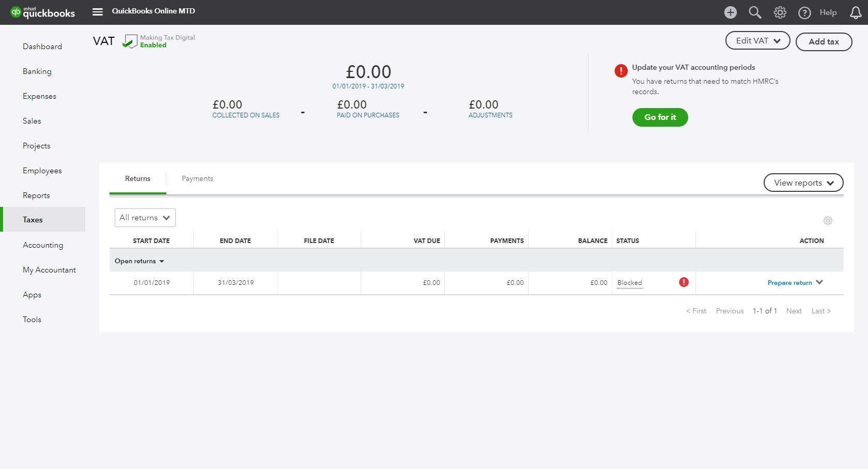868x469 pixels.
Task: Click the red alert icon beside Update VAT periods
Action: point(621,71)
